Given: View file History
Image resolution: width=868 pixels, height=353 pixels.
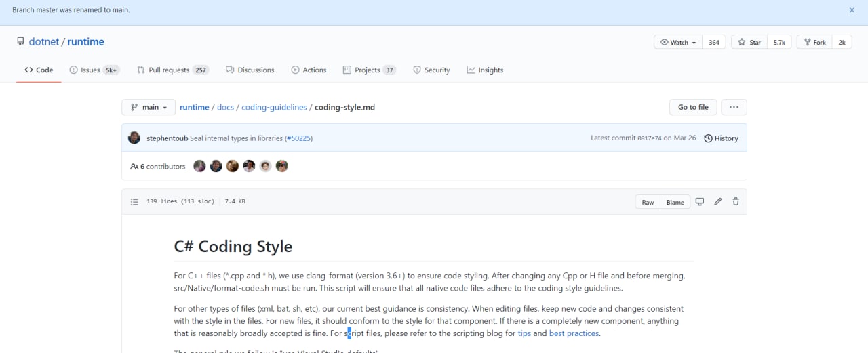Looking at the screenshot, I should [x=721, y=138].
